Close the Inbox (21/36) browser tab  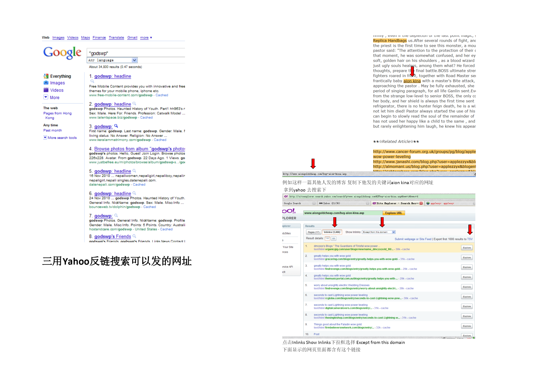[x=367, y=203]
